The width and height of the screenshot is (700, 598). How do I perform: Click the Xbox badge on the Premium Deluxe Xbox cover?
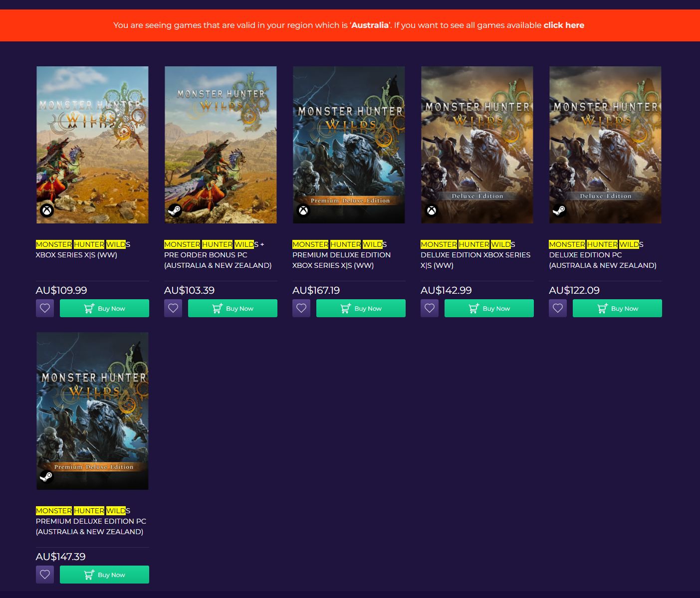point(303,210)
